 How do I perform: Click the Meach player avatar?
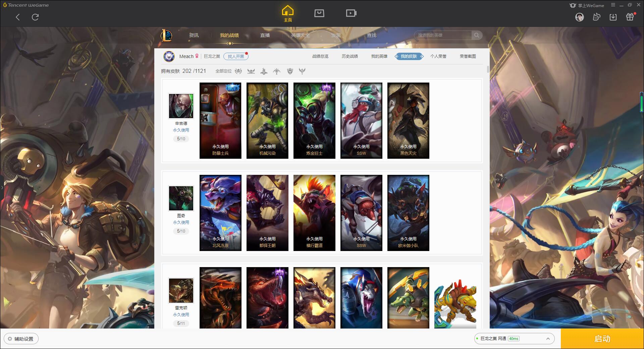[x=169, y=56]
